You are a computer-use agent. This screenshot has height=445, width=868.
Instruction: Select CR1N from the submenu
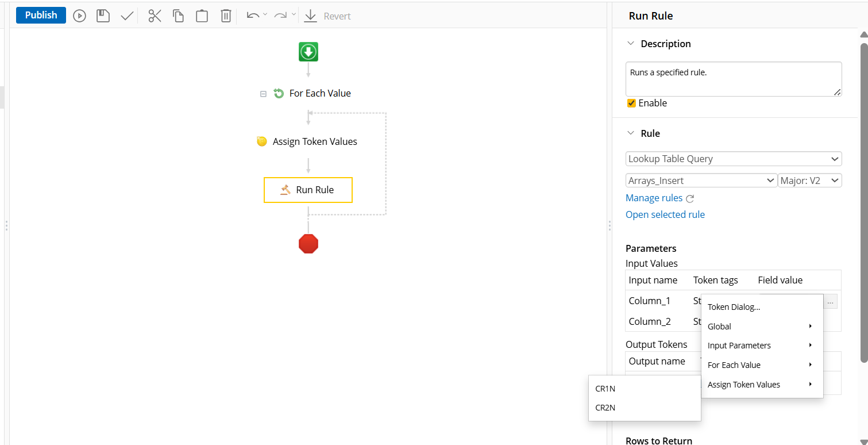605,389
